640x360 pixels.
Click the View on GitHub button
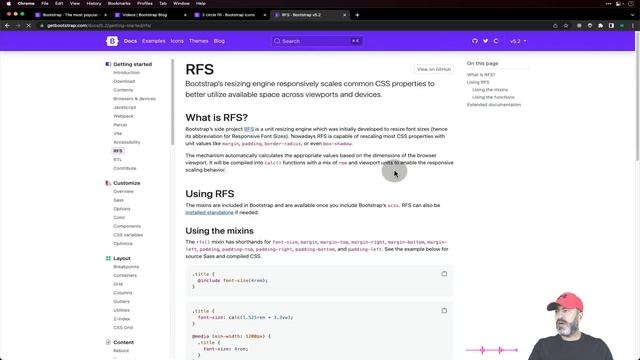point(433,69)
